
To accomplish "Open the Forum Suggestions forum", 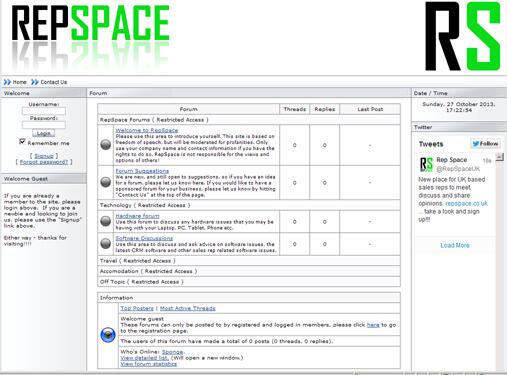I will point(142,171).
